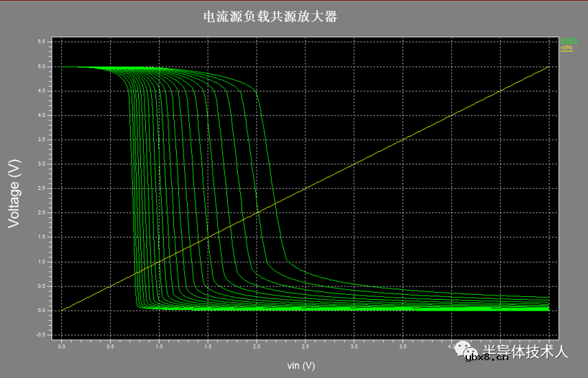This screenshot has height=378, width=588.
Task: Select the v(OUT) legend entry
Action: point(568,41)
